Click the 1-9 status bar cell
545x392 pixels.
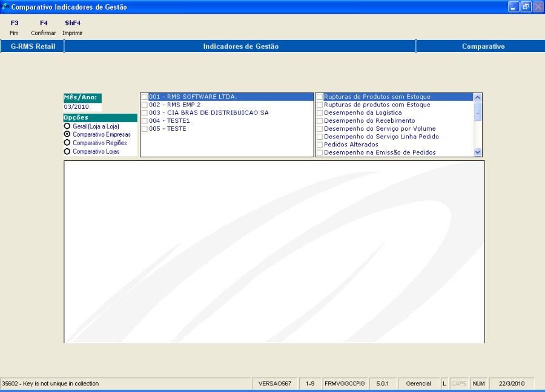[x=310, y=384]
